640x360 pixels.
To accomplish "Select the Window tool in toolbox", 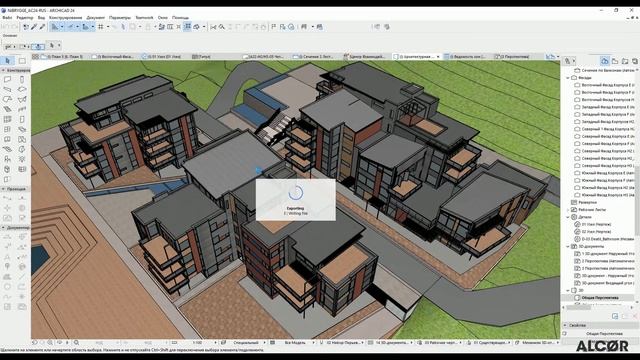I will [x=7, y=129].
